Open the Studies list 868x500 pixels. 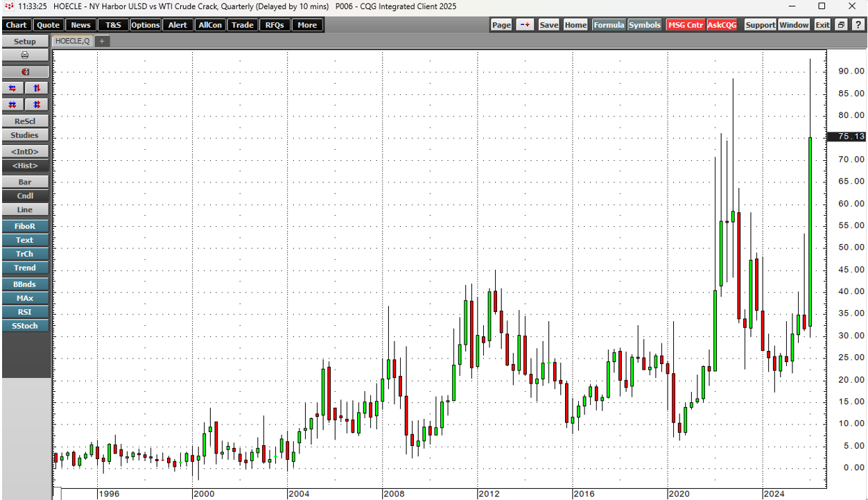tap(25, 135)
